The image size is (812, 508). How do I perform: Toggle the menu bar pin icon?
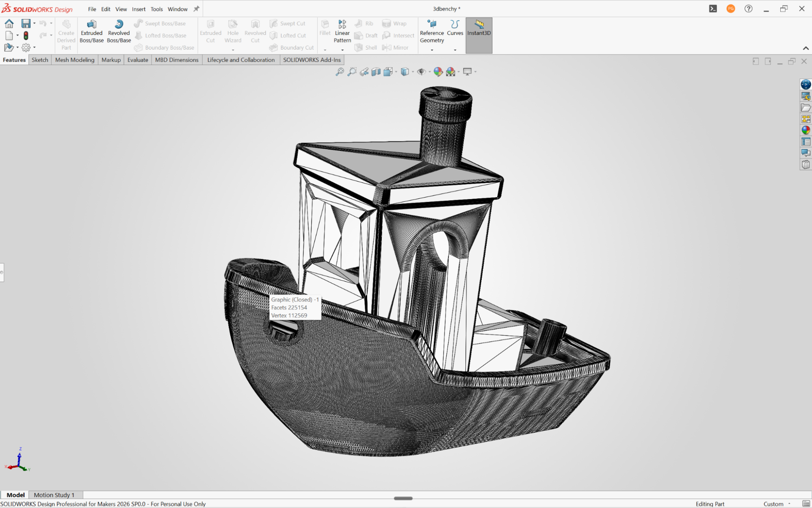tap(196, 9)
